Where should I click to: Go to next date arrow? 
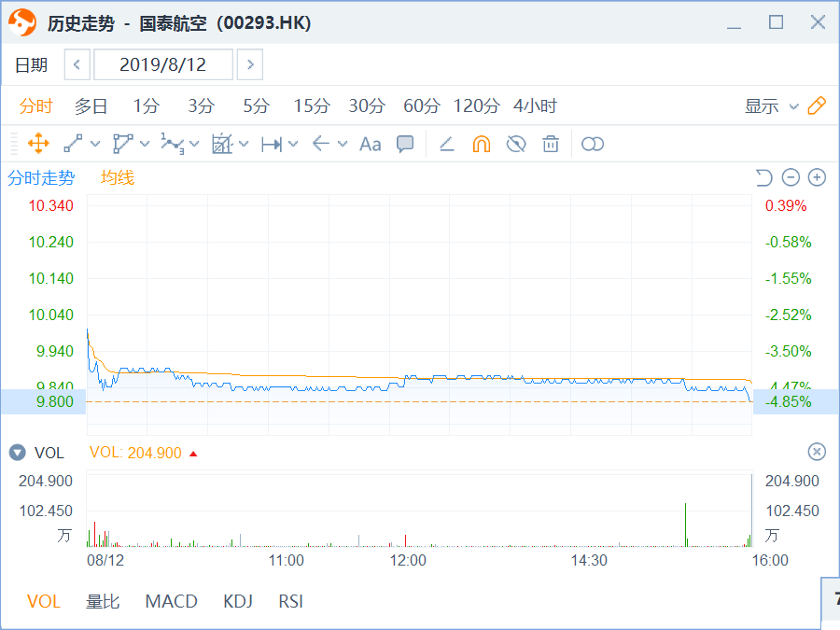(x=249, y=64)
